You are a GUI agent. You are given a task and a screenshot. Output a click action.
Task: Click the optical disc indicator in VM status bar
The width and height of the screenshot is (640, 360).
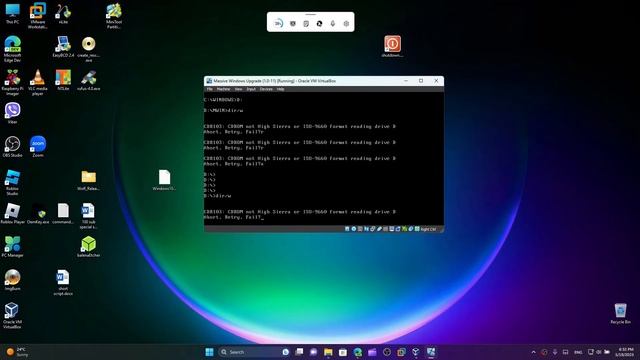click(354, 229)
